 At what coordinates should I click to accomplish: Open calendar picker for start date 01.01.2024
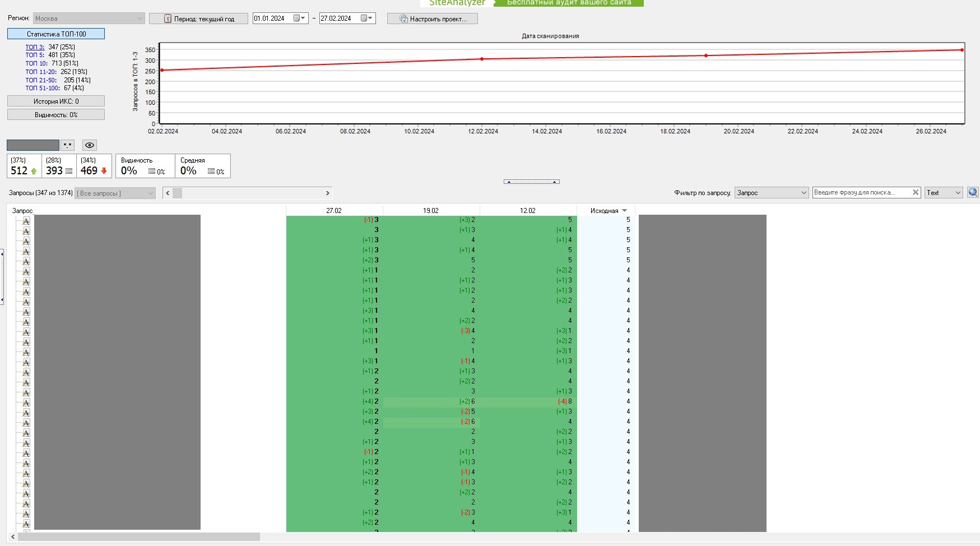tap(300, 18)
